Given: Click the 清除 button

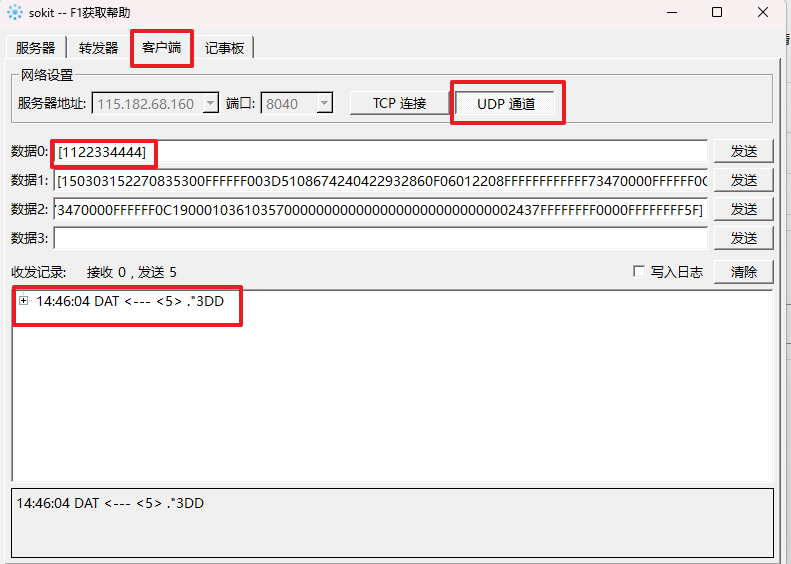Looking at the screenshot, I should pos(744,272).
